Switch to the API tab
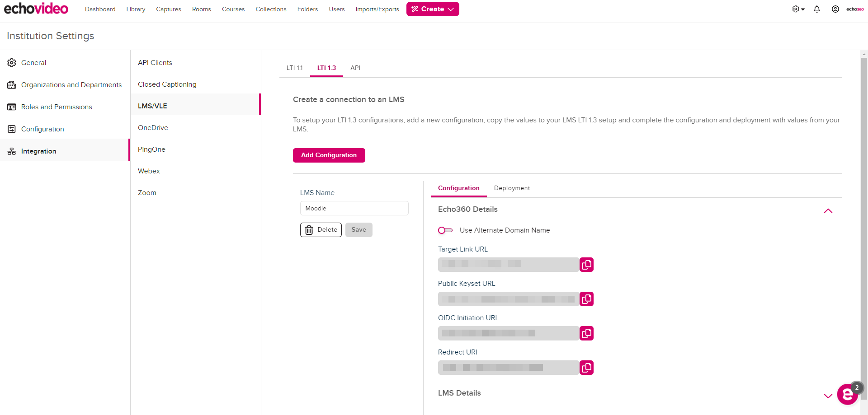The image size is (868, 415). (355, 68)
